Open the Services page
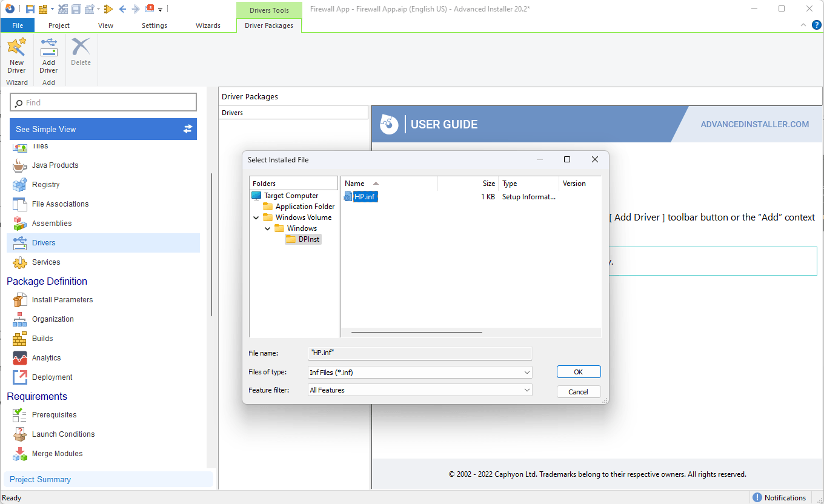The width and height of the screenshot is (824, 504). [x=46, y=262]
